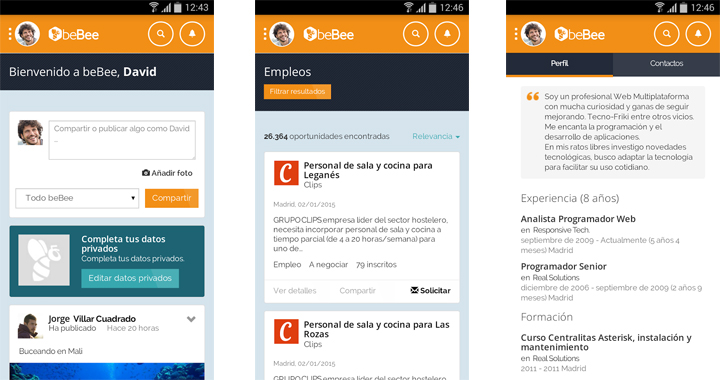The width and height of the screenshot is (720, 380).
Task: Open the 'Buceando en Mali' post photo
Action: point(107,371)
